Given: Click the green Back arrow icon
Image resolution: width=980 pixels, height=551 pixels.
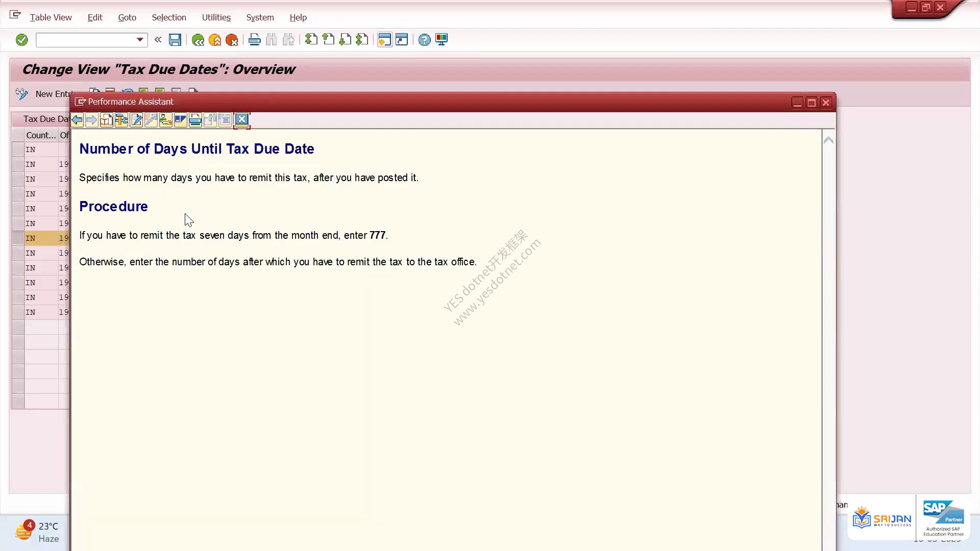Looking at the screenshot, I should [x=198, y=40].
